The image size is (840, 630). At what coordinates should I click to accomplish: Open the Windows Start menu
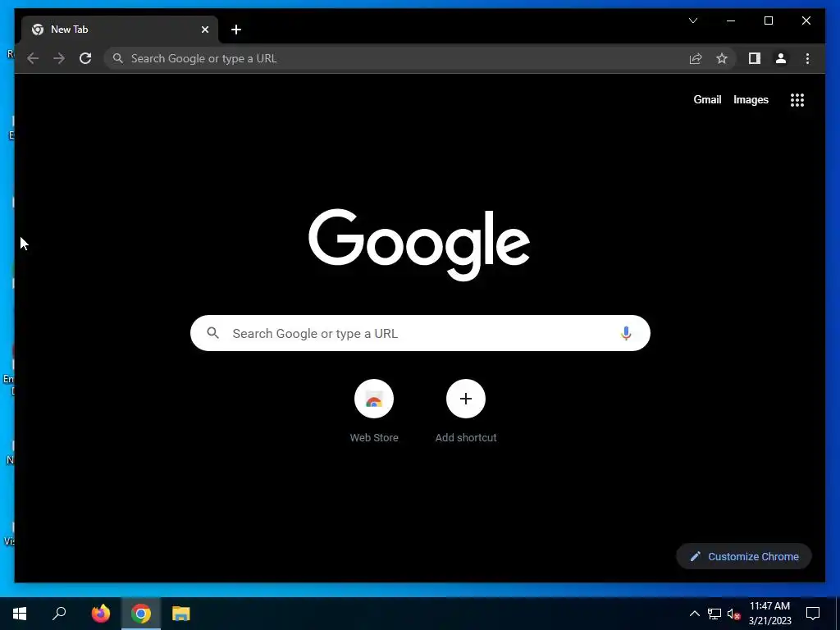coord(20,614)
